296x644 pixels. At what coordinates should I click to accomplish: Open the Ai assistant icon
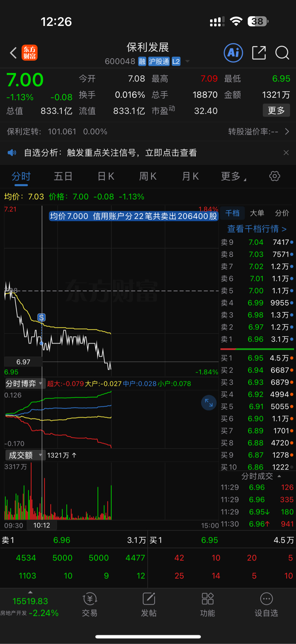(x=234, y=52)
